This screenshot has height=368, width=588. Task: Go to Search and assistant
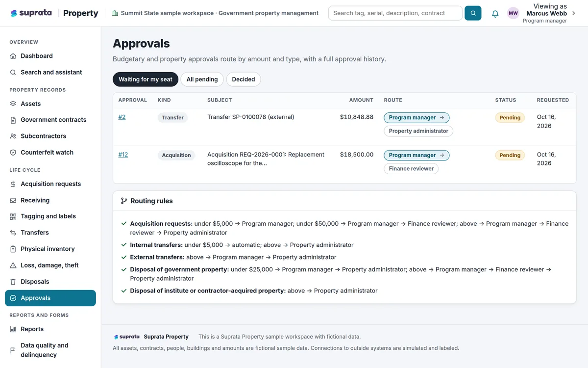click(50, 72)
